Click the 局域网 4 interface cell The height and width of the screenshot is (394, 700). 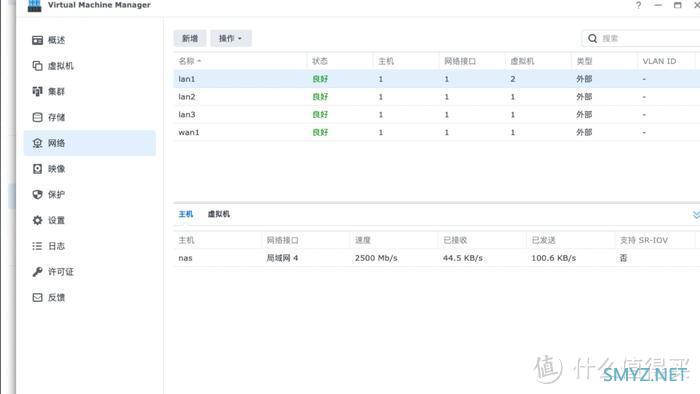[x=282, y=258]
